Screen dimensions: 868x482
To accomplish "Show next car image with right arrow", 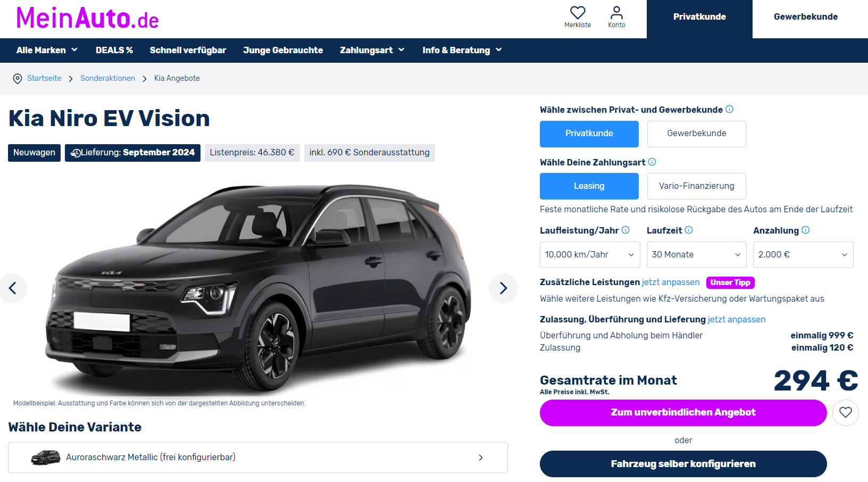I will coord(503,288).
